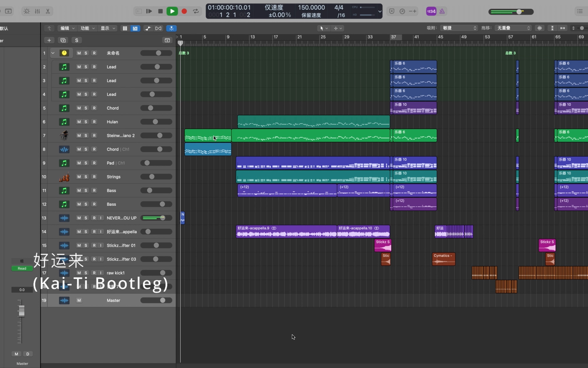Screen dimensions: 588x368
Task: Add a new track with the plus button
Action: coord(49,40)
